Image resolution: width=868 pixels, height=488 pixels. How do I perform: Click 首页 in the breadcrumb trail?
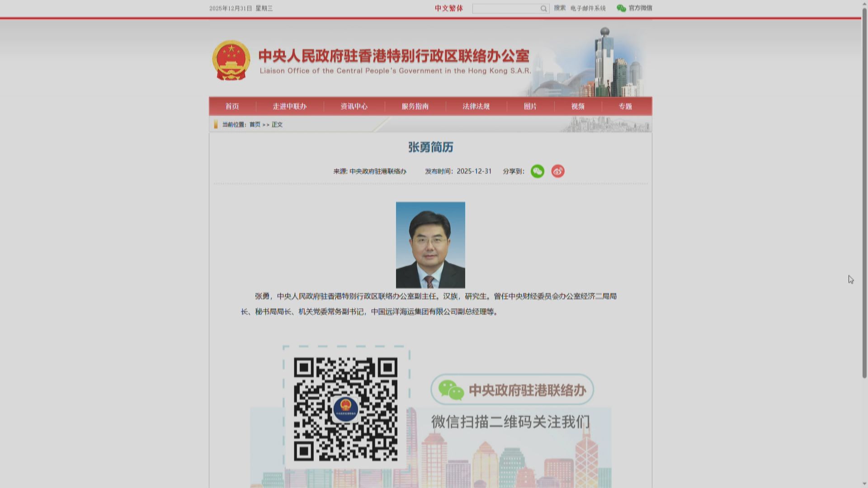[255, 125]
